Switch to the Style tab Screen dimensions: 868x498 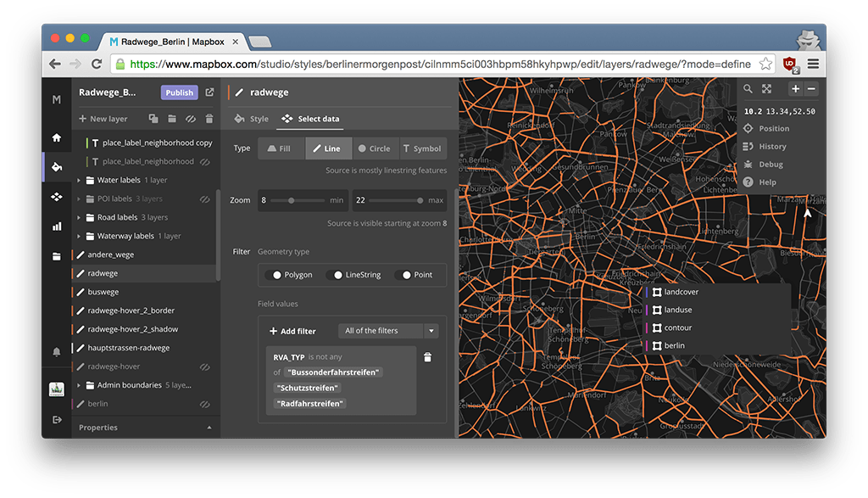pos(258,119)
